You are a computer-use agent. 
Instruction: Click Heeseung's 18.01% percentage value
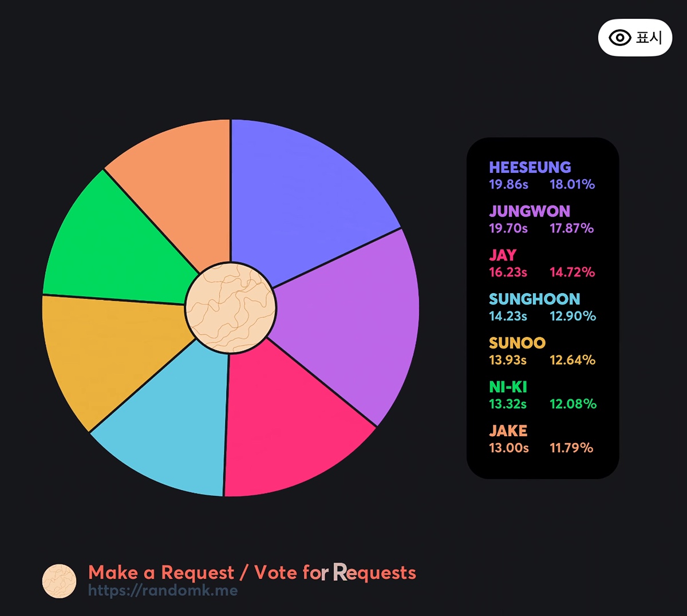pyautogui.click(x=572, y=184)
